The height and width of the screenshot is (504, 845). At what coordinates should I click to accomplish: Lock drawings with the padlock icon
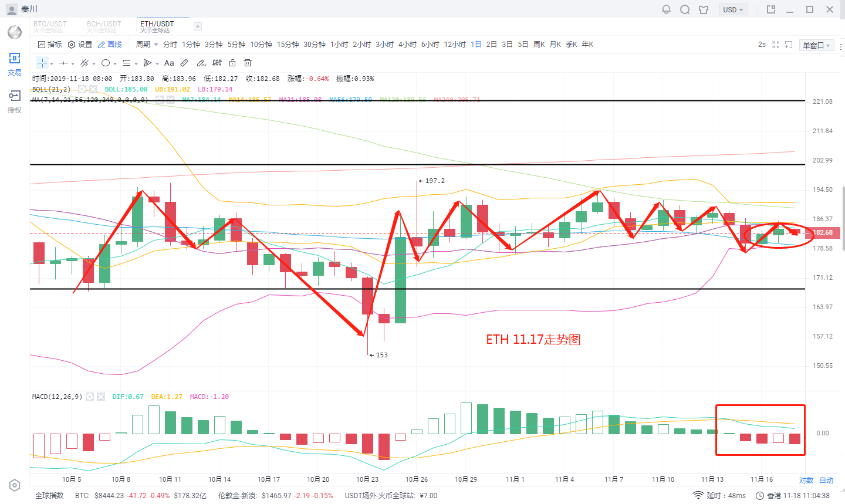click(x=232, y=63)
